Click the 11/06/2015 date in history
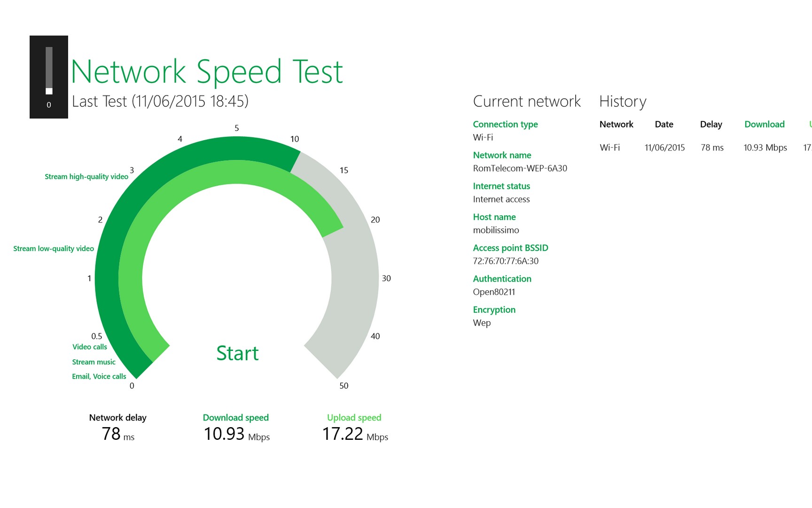Screen dimensions: 812x508 point(664,148)
